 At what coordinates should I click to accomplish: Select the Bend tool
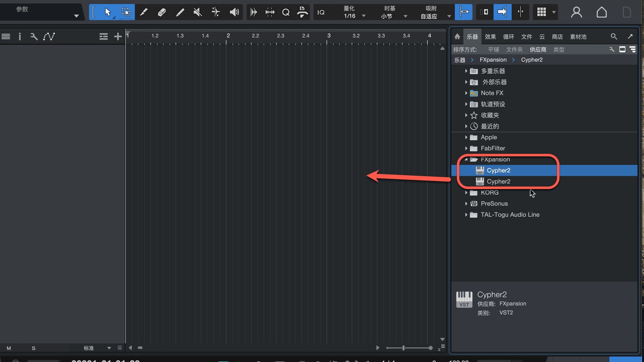coord(216,12)
